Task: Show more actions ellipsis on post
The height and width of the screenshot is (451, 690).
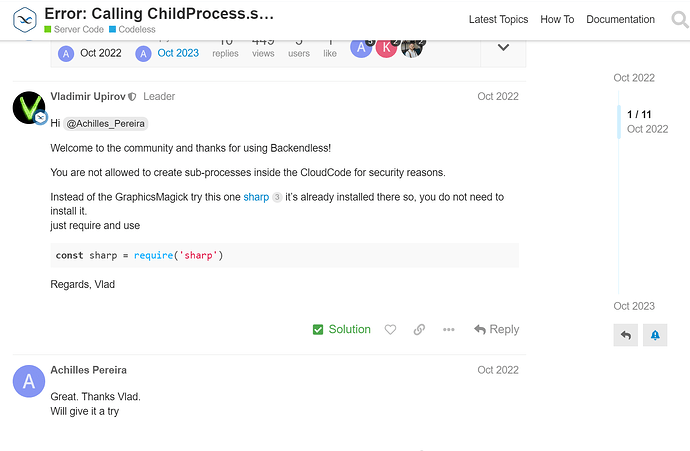Action: coord(448,330)
